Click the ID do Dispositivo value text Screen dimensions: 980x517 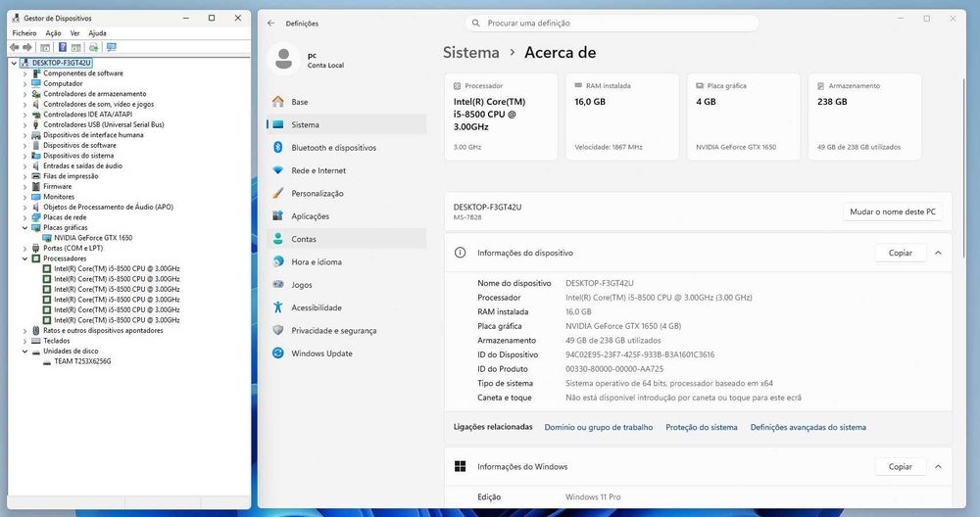point(640,354)
